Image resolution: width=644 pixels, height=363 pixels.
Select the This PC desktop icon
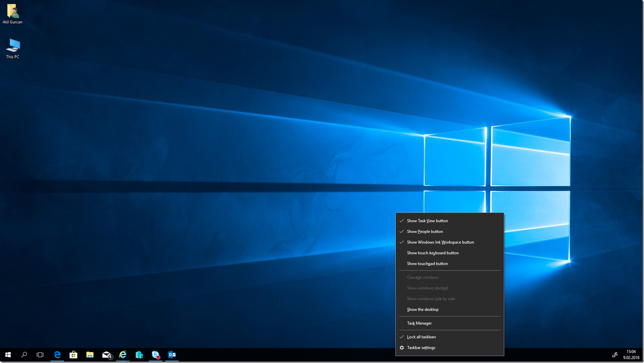tap(13, 49)
